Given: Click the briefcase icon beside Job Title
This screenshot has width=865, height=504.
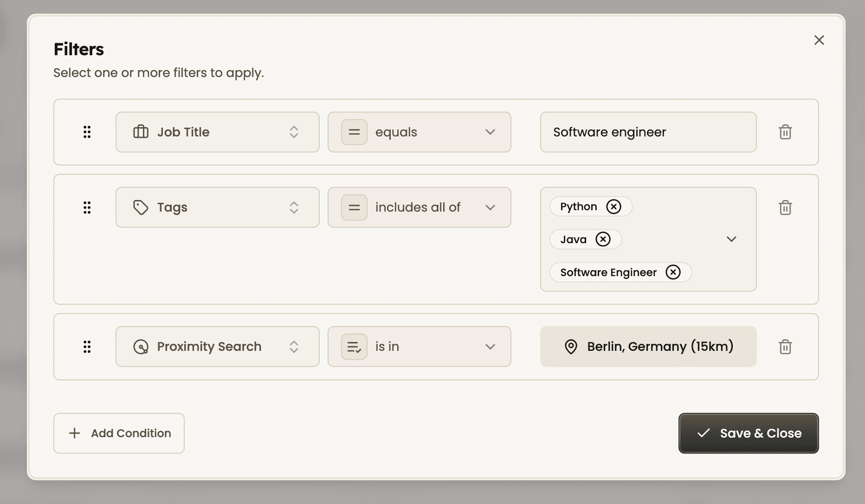Looking at the screenshot, I should (x=141, y=132).
